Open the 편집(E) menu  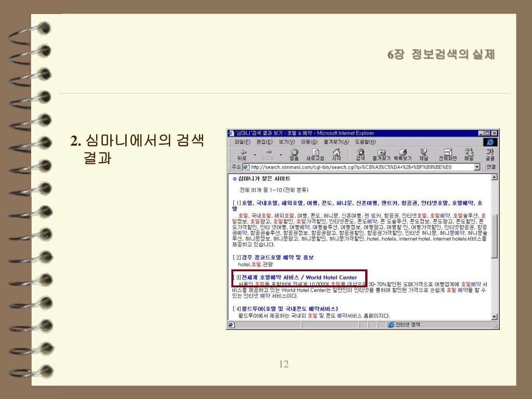click(264, 142)
